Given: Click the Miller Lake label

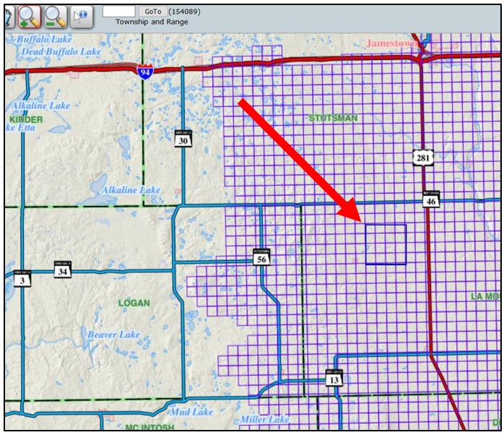Looking at the screenshot, I should (264, 419).
